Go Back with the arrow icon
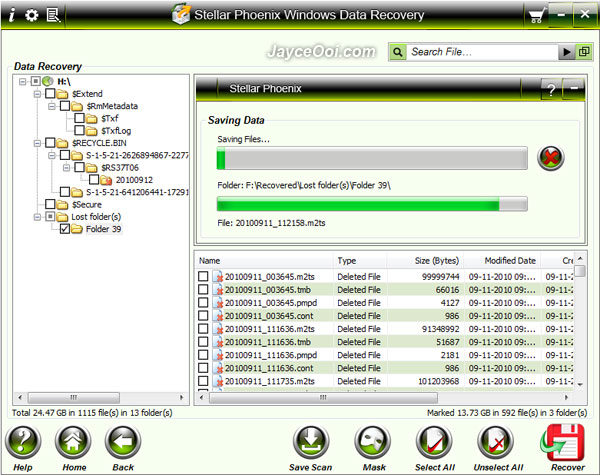The image size is (600, 475). pos(123,442)
